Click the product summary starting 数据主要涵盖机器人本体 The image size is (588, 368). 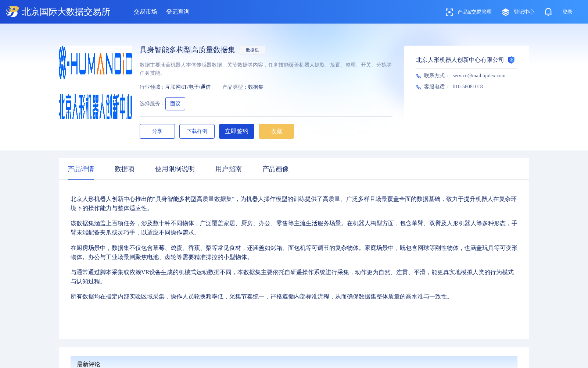point(266,69)
